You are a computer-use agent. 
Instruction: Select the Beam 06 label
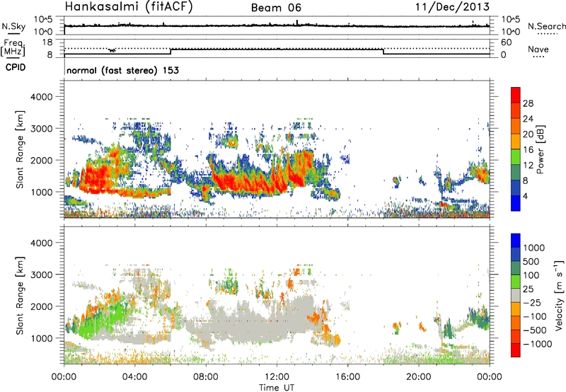tap(276, 8)
